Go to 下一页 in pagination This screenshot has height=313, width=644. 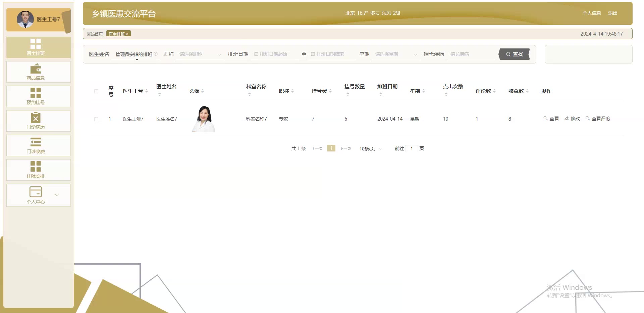coord(345,148)
